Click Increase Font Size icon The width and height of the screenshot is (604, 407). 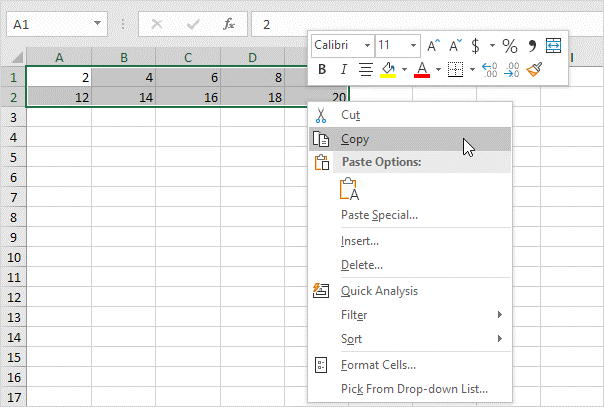pos(433,45)
